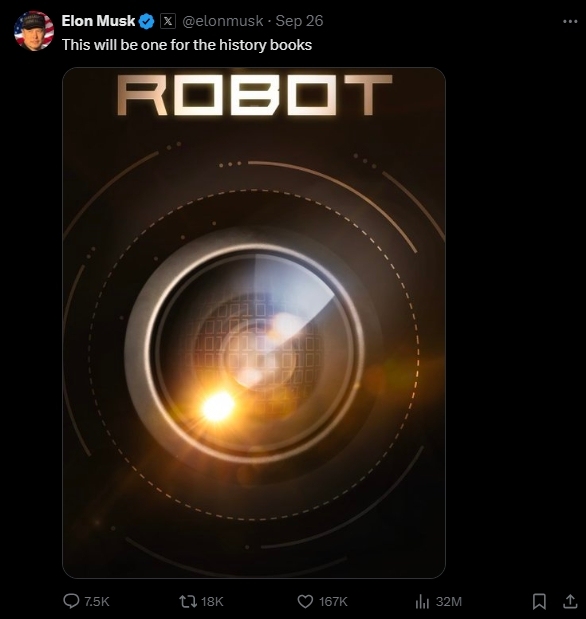586x619 pixels.
Task: Click the 167K likes count
Action: pos(333,601)
